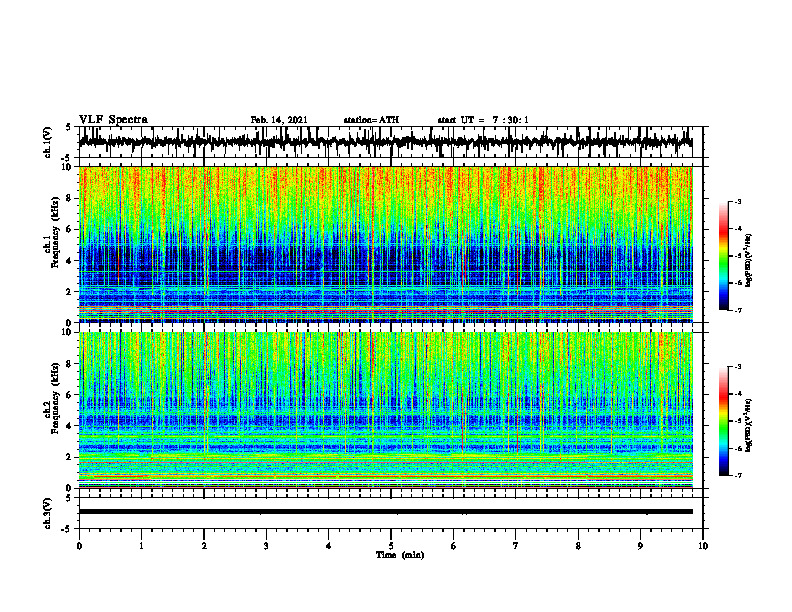
Task: Click the "-7" label on ch.2 colorbar
Action: 737,475
